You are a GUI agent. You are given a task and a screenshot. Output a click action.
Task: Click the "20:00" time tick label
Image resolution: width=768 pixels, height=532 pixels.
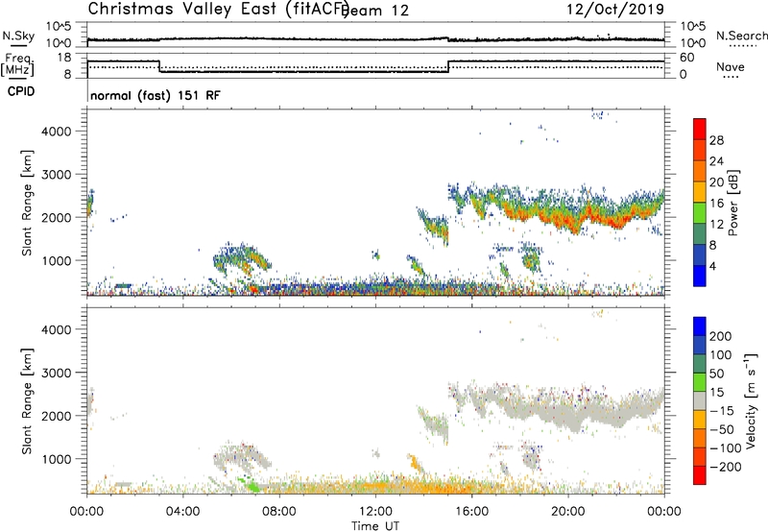tap(568, 512)
